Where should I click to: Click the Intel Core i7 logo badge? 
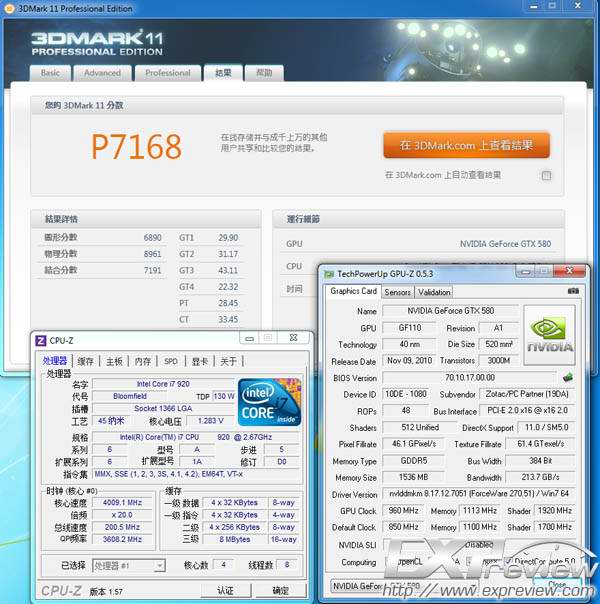click(269, 403)
